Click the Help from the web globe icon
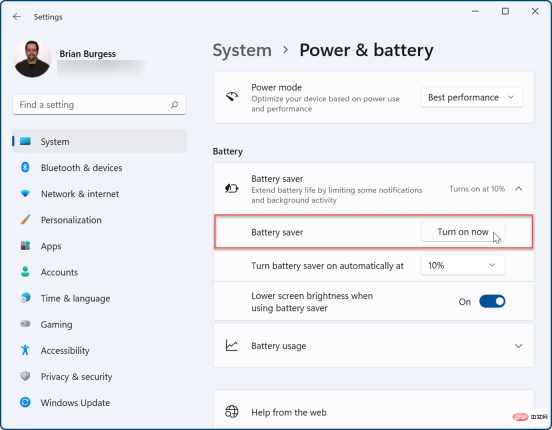The image size is (552, 430). (232, 411)
